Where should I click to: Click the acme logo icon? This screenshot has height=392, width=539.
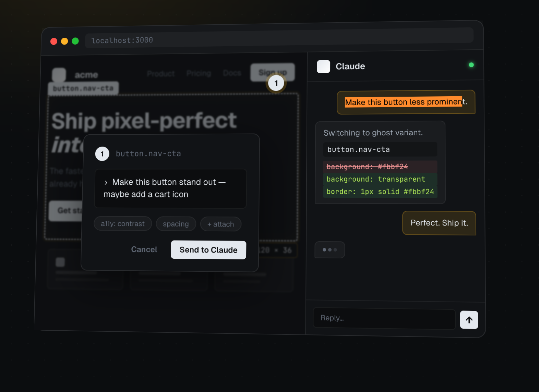59,75
